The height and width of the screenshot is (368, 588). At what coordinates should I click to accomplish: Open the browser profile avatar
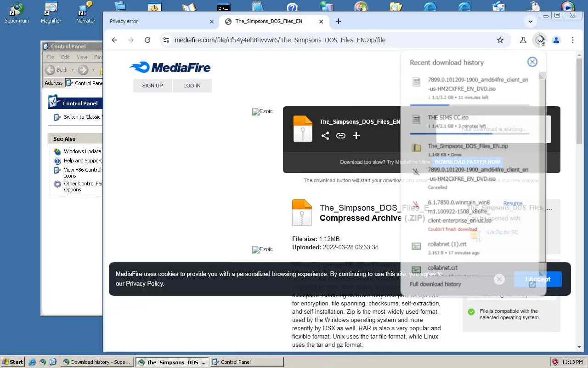coord(556,40)
